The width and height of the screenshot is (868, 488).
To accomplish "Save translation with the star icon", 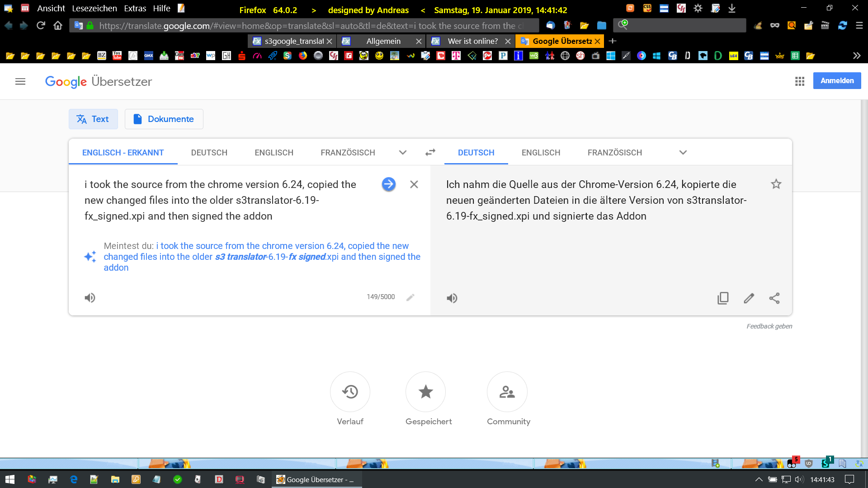I will [x=776, y=184].
